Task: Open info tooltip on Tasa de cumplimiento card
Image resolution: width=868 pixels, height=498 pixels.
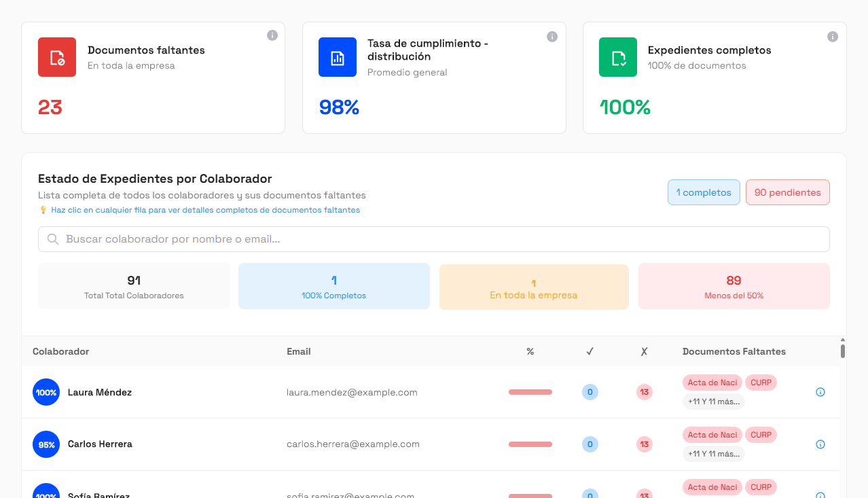Action: 552,37
